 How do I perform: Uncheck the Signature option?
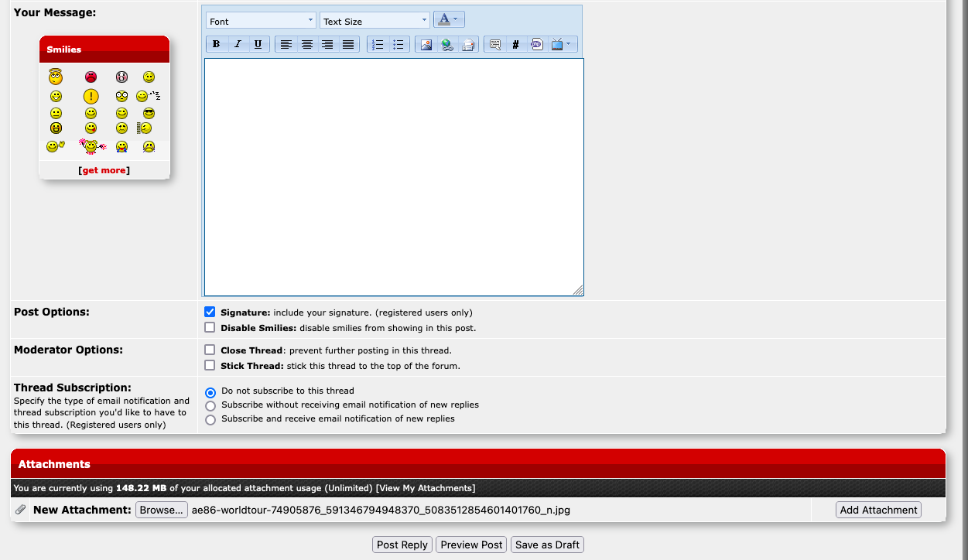(210, 312)
